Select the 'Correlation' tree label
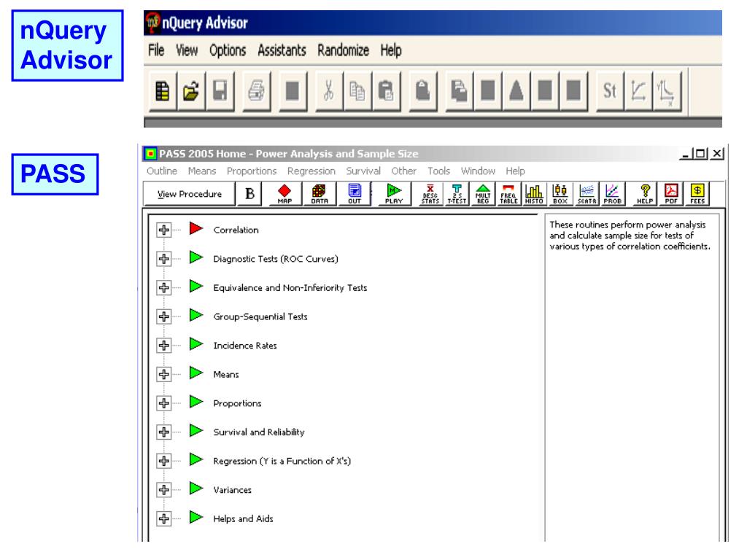 [236, 230]
